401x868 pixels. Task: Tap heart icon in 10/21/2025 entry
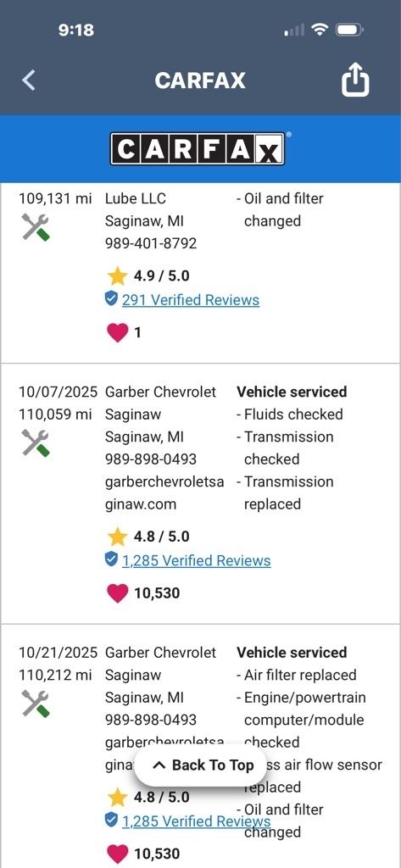point(117,854)
